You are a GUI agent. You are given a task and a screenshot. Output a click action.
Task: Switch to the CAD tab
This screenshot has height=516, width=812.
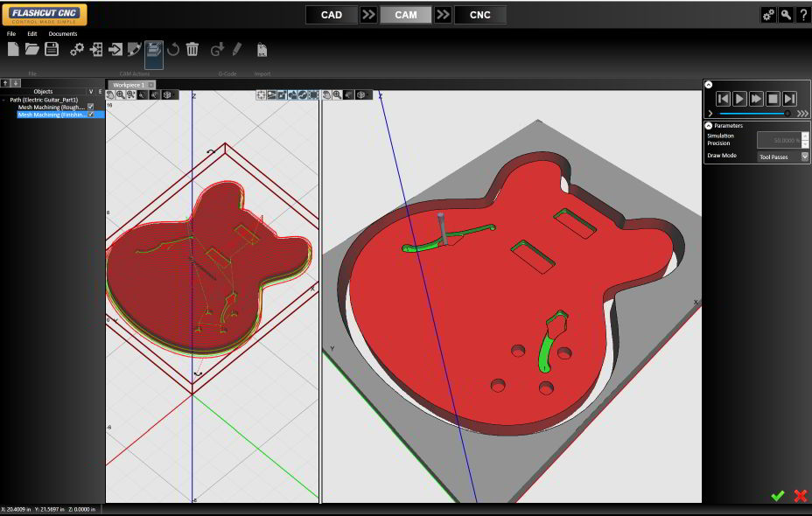(332, 15)
